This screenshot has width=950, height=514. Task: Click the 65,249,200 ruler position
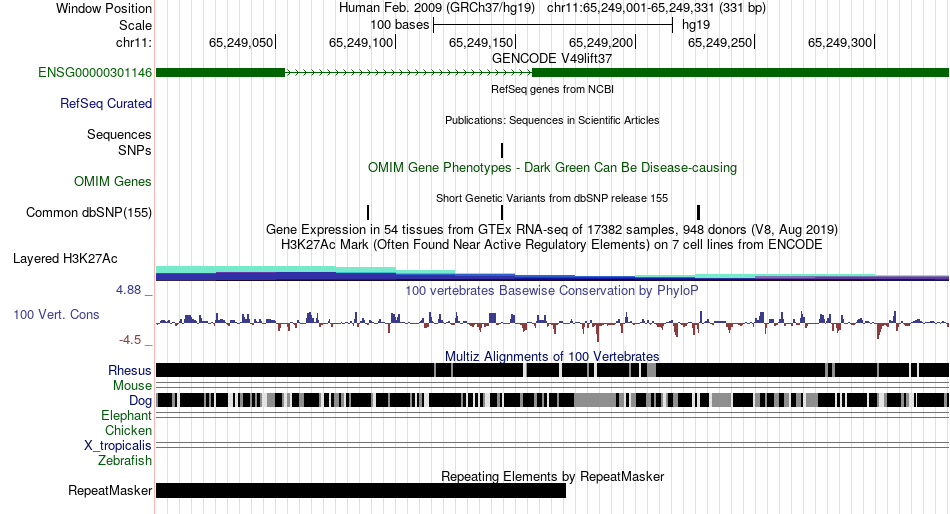601,42
